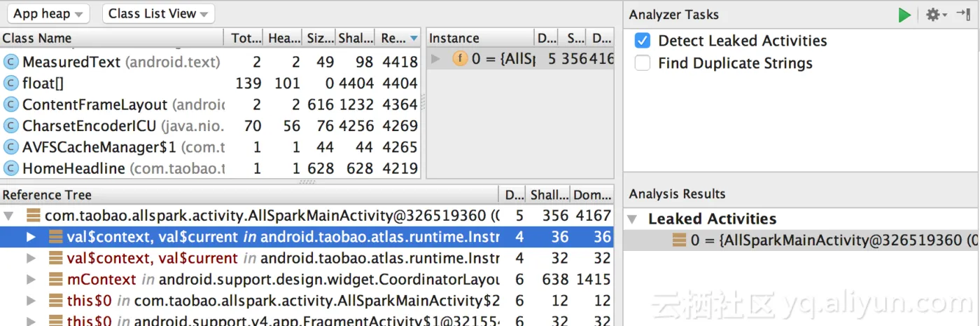Screen dimensions: 980x326
Task: Run analyzer tasks with green play button
Action: click(904, 15)
